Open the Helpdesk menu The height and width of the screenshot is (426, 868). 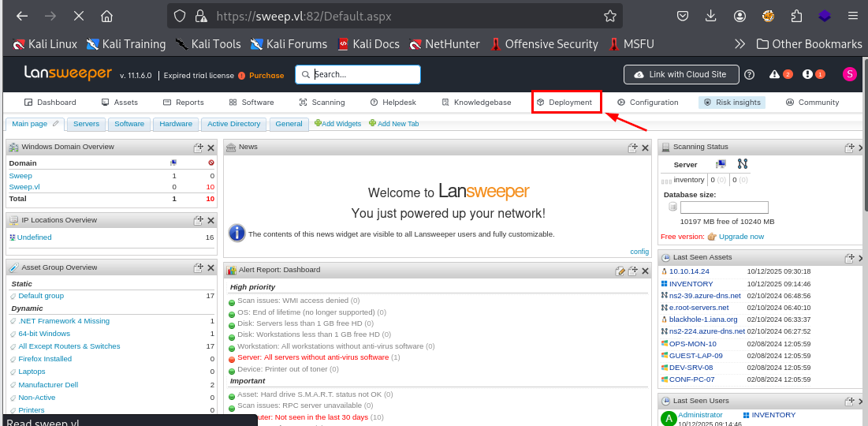[393, 103]
